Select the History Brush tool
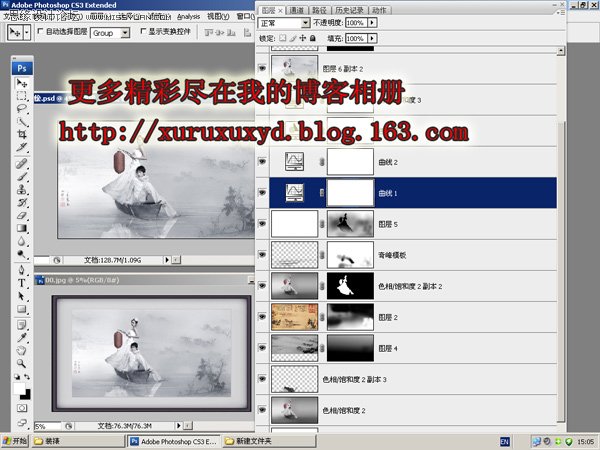Viewport: 600px width, 450px height. point(22,202)
